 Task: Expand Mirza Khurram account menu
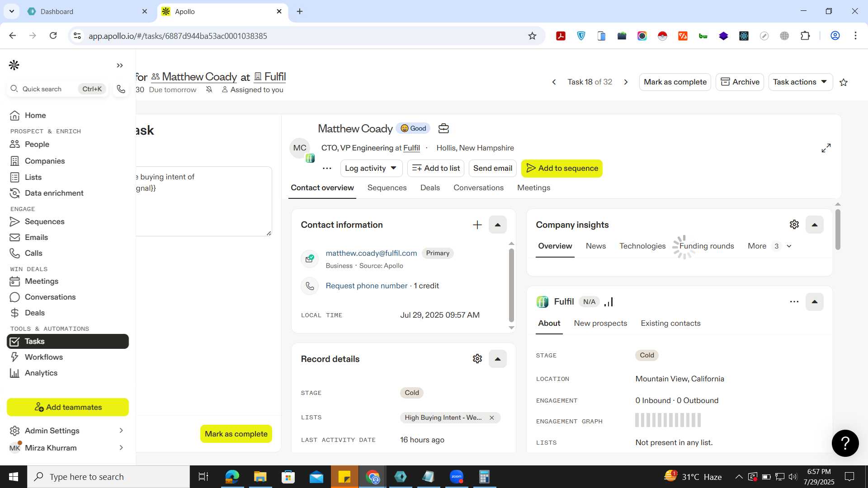pyautogui.click(x=121, y=448)
